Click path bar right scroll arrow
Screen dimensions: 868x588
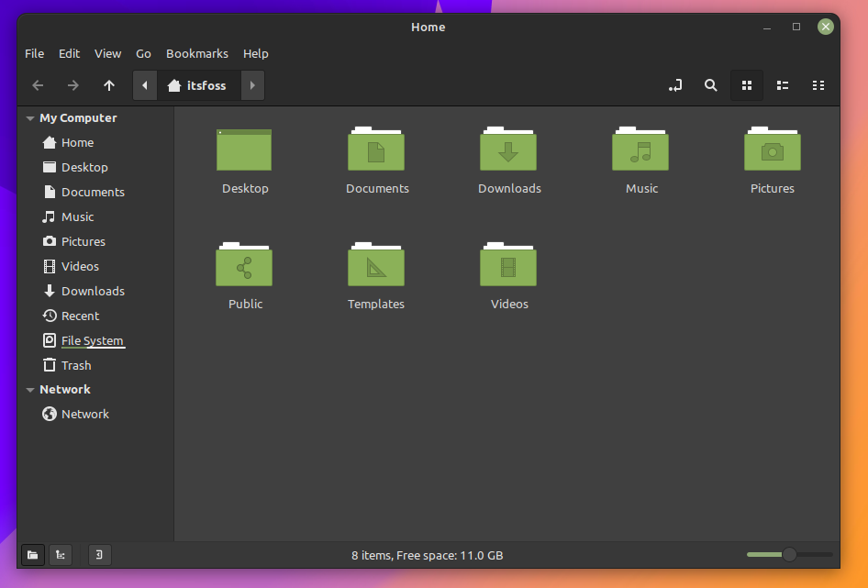tap(252, 85)
